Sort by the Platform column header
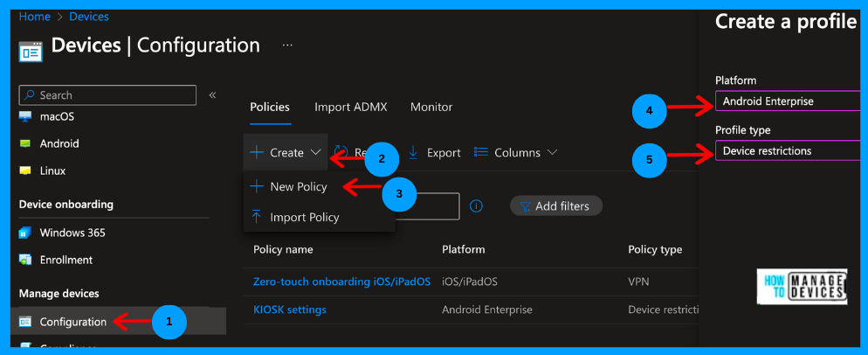The height and width of the screenshot is (355, 868). [x=464, y=249]
